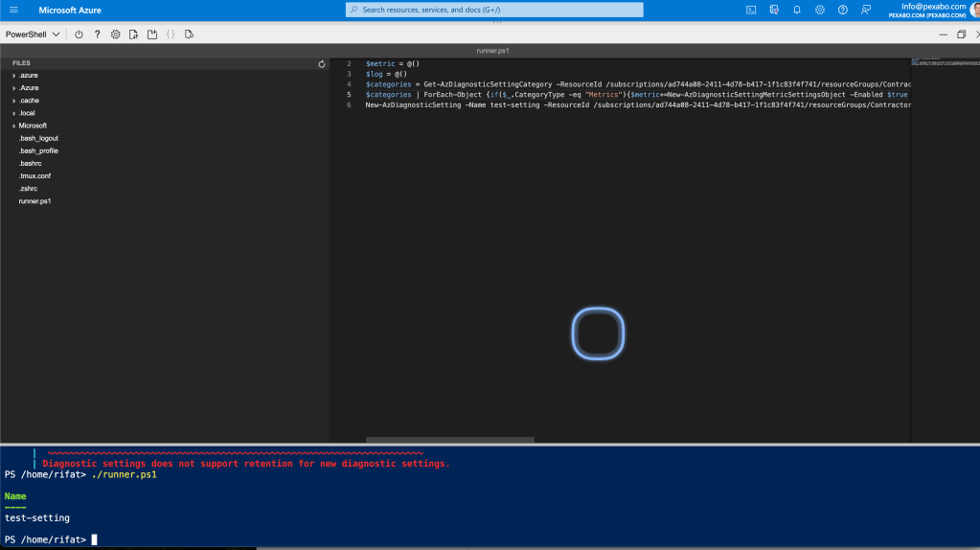Open the info@pexabo.com account menu
The image size is (980, 550).
point(933,10)
